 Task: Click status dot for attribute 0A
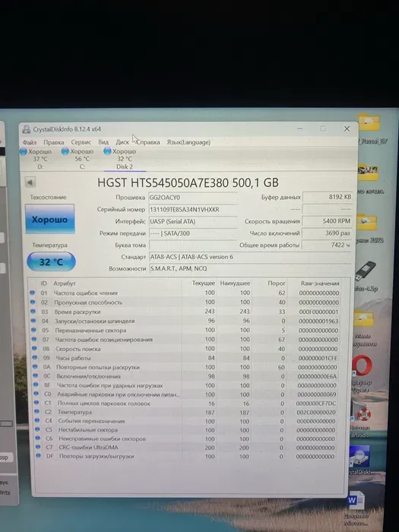(x=35, y=366)
